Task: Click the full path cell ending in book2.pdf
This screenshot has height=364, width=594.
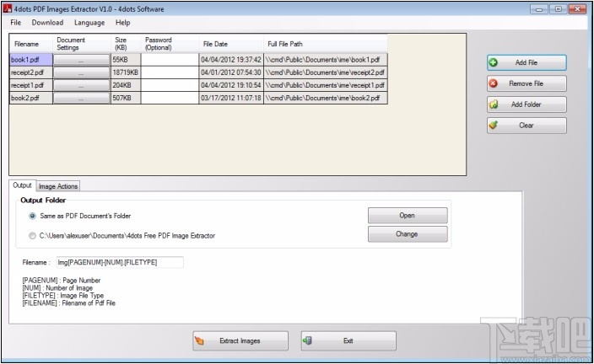Action: 326,98
